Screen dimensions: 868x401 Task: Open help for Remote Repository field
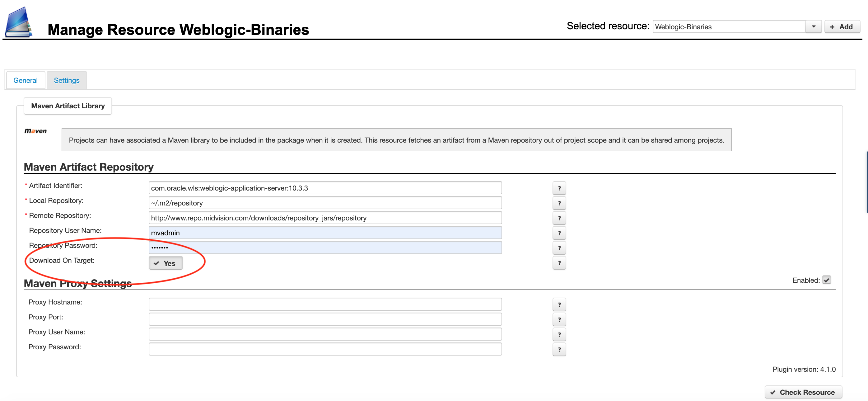(x=559, y=218)
